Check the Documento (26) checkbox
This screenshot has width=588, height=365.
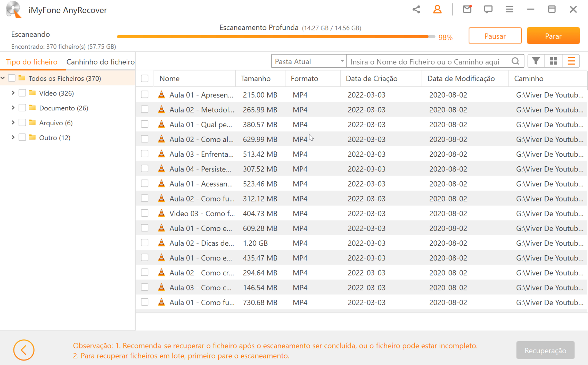(x=22, y=108)
